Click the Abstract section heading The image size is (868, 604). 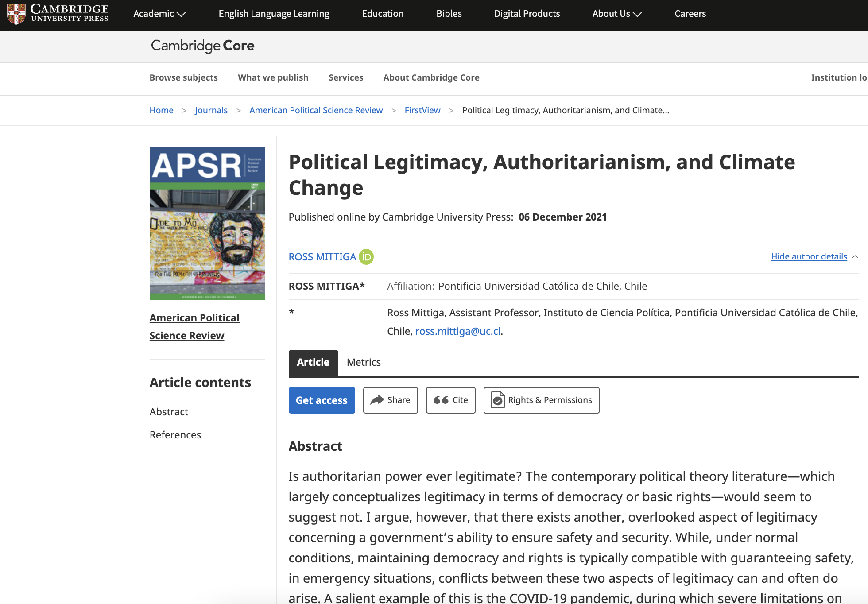[x=315, y=446]
